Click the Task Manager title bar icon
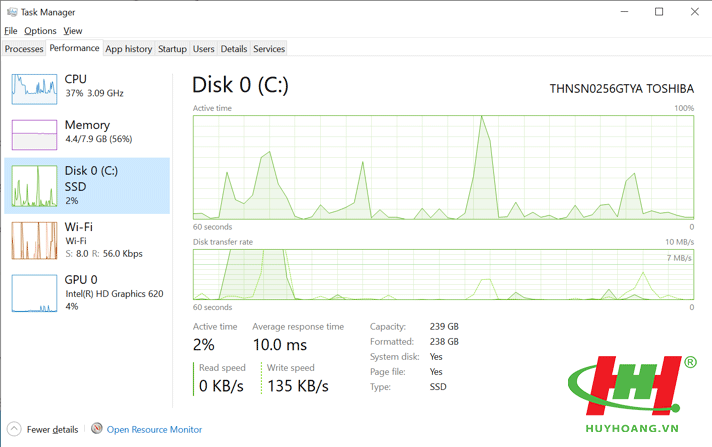Screen dimensions: 712x447 tap(11, 12)
